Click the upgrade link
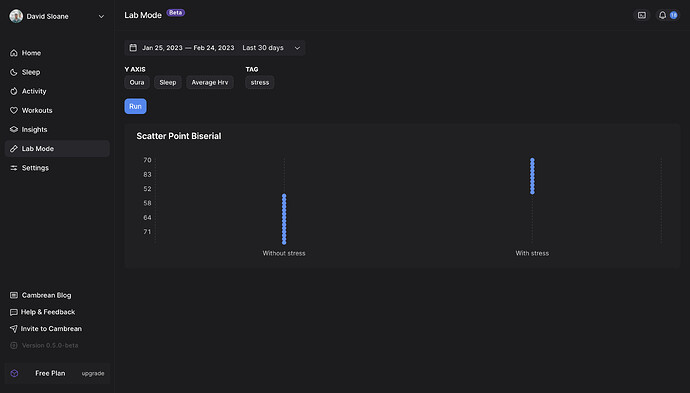Image resolution: width=690 pixels, height=393 pixels. tap(93, 373)
